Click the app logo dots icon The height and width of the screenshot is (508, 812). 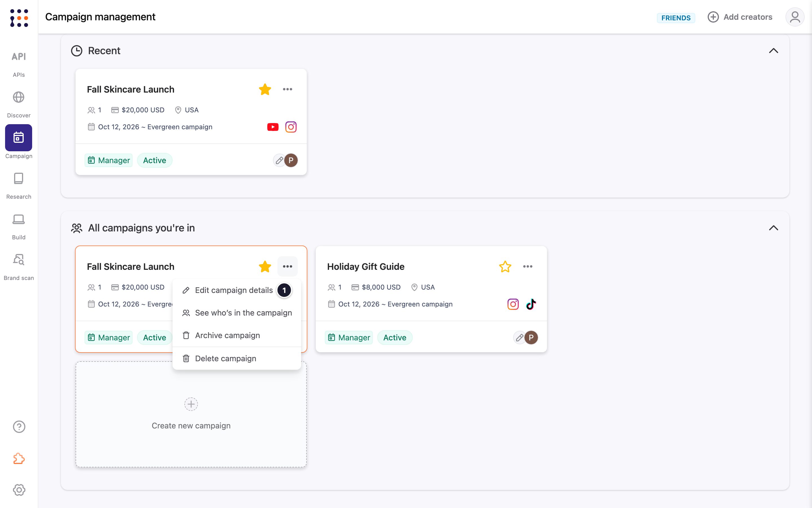tap(19, 18)
